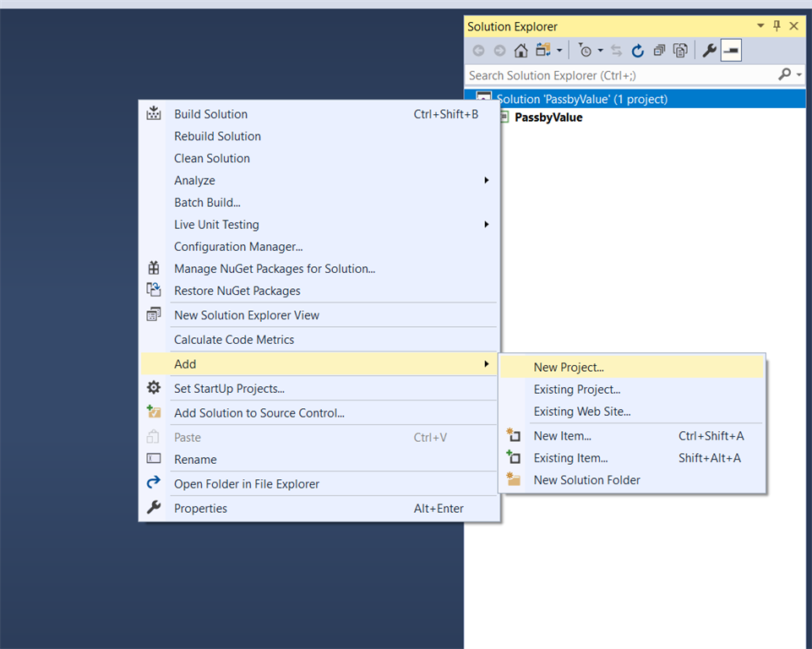Switch between solutions and folder views icon
Image resolution: width=812 pixels, height=649 pixels.
(x=543, y=50)
